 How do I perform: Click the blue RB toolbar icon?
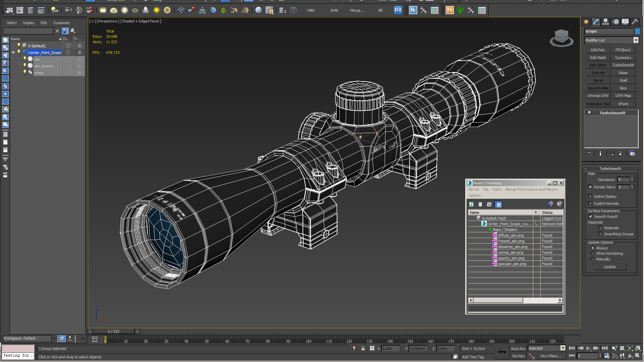[x=398, y=10]
